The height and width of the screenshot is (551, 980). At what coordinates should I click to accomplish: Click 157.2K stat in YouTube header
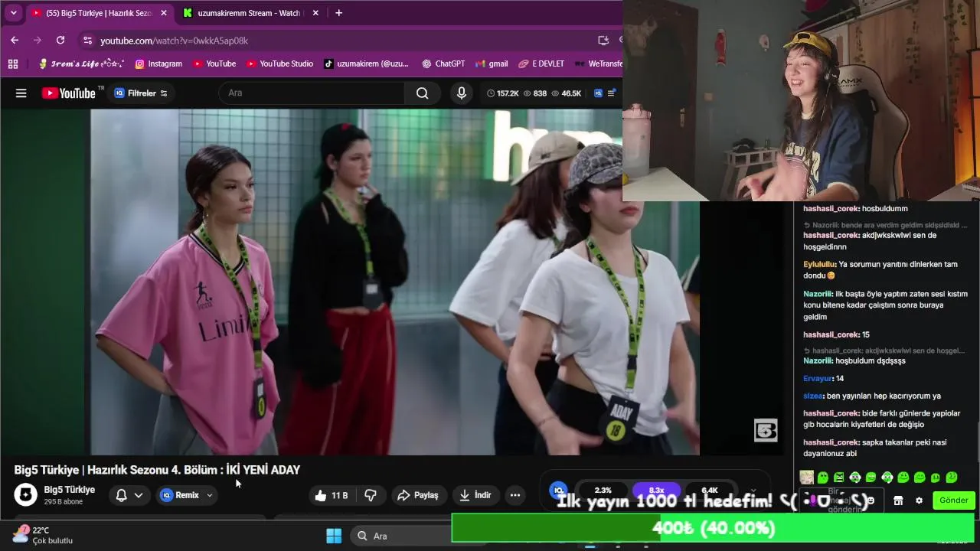tap(503, 93)
